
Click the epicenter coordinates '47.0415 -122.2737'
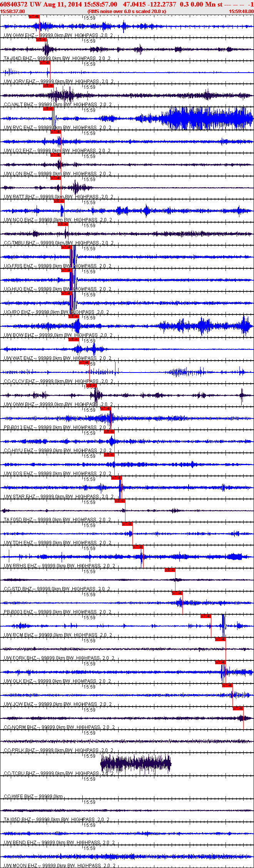150,4
